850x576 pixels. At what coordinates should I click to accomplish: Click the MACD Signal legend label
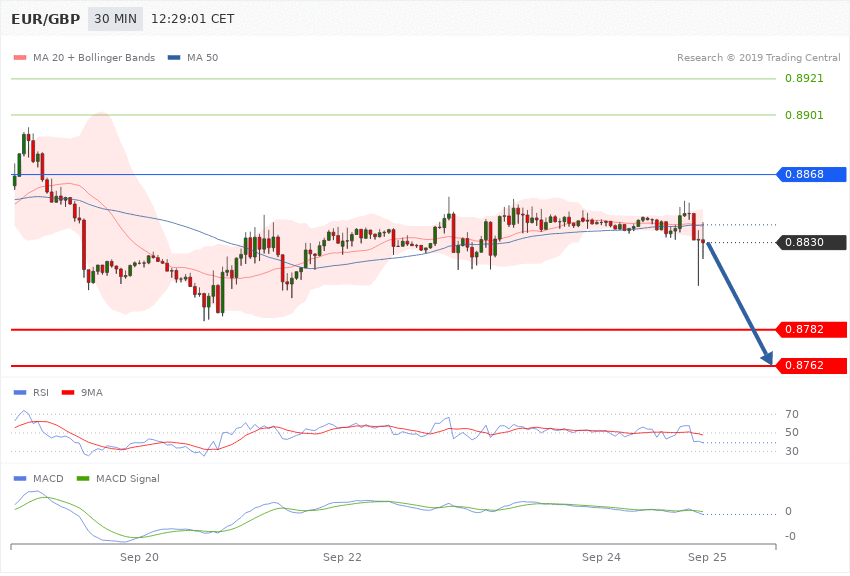click(x=128, y=478)
